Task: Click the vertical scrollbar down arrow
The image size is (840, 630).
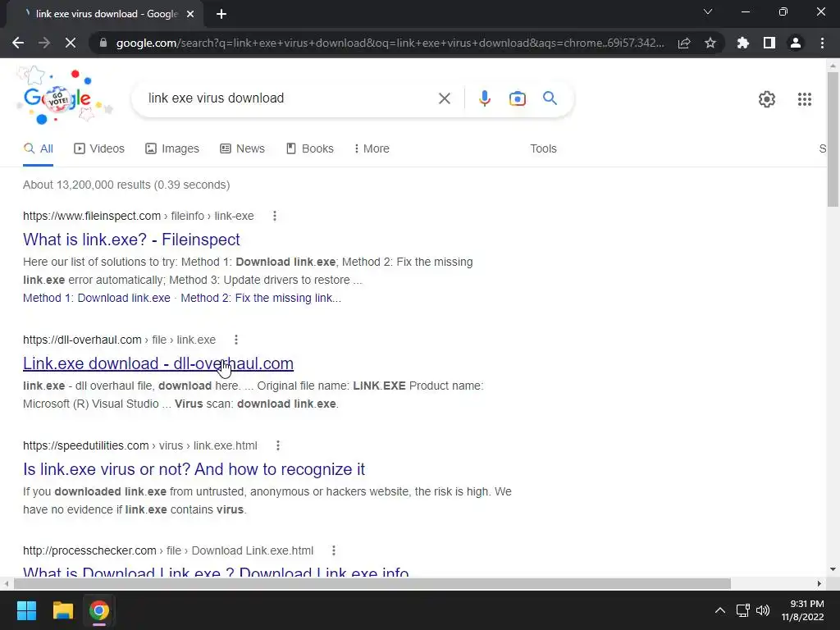Action: [833, 569]
